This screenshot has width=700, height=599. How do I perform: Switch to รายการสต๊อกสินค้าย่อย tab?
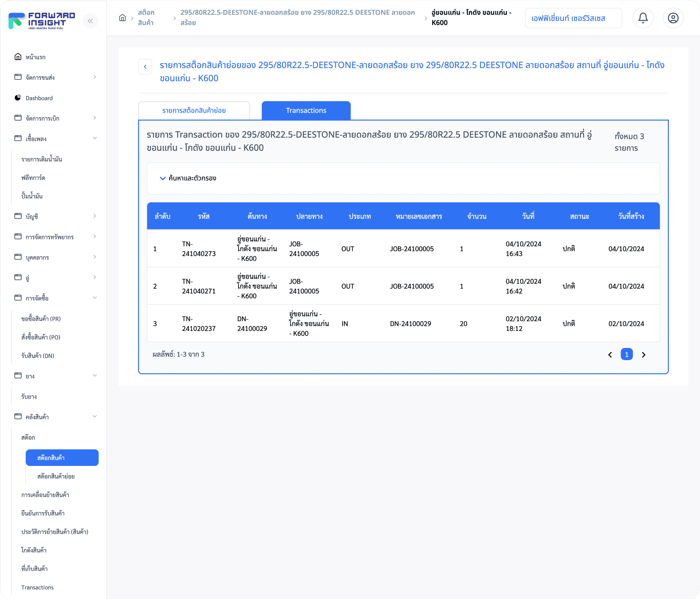point(194,111)
